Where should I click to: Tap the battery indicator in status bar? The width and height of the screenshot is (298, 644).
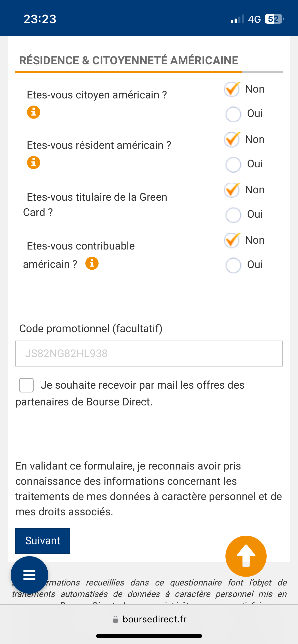274,19
